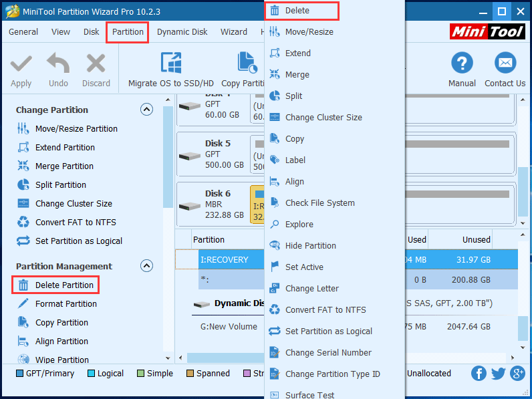Click the Logical legend swatch
Screen dimensions: 532x399
[91, 373]
